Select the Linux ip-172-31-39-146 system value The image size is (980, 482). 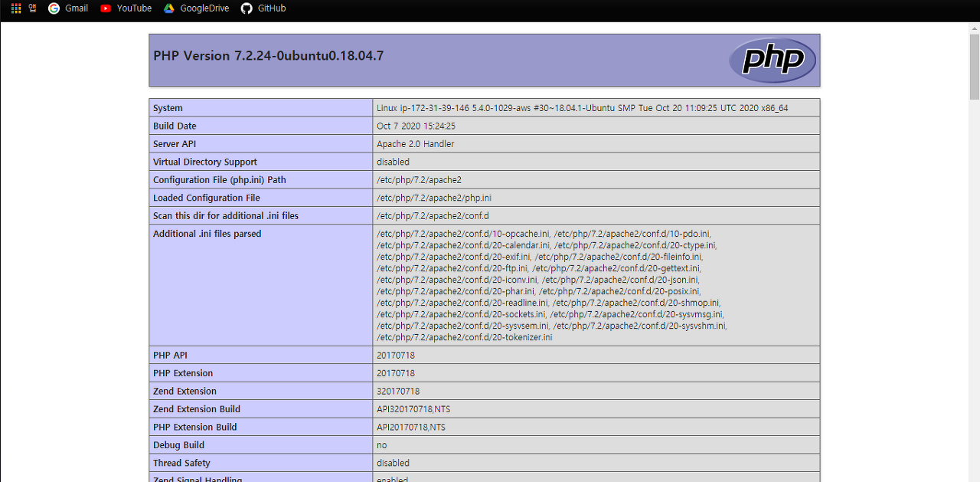coord(582,108)
